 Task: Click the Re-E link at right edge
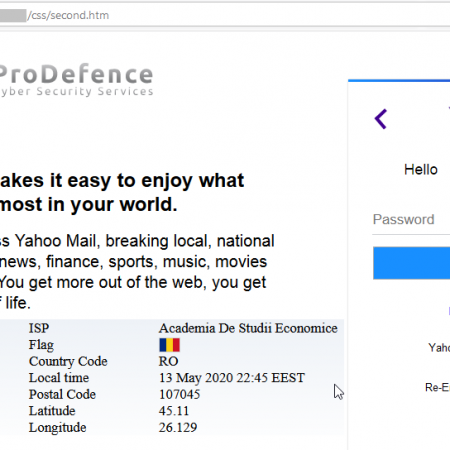click(437, 387)
